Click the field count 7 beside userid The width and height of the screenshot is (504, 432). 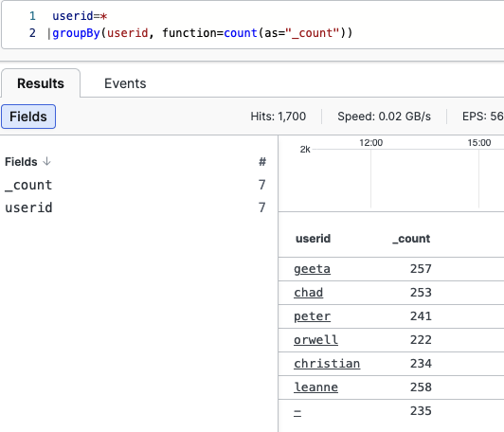pos(262,207)
